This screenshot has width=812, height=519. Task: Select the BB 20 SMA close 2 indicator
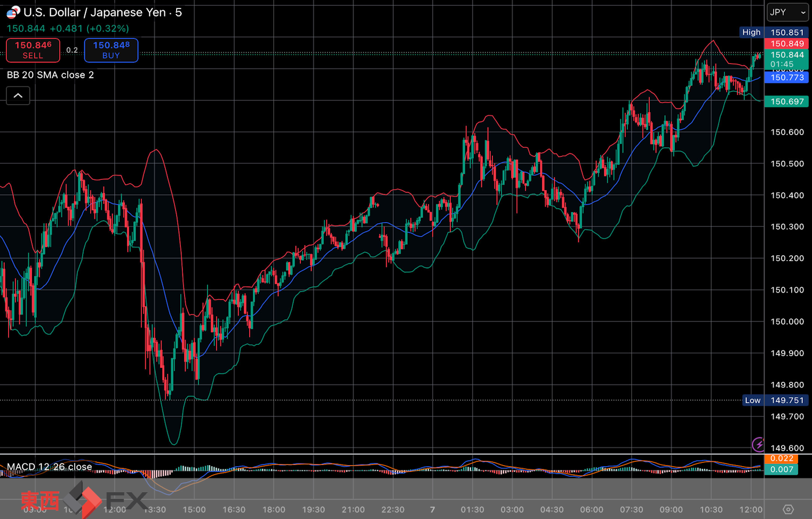[x=50, y=75]
